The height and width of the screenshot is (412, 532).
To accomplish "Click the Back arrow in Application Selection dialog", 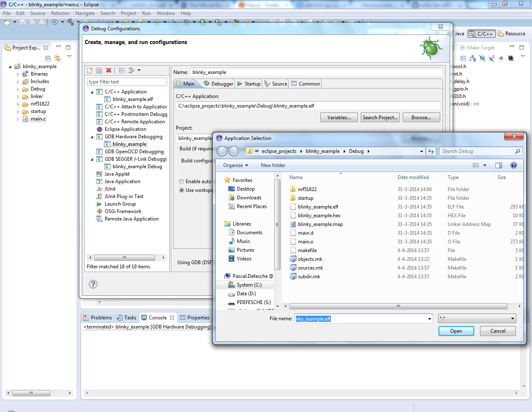I will 222,151.
